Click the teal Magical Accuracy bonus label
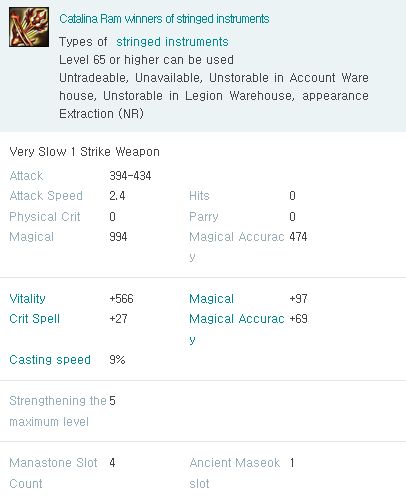406x502 pixels. pyautogui.click(x=237, y=329)
